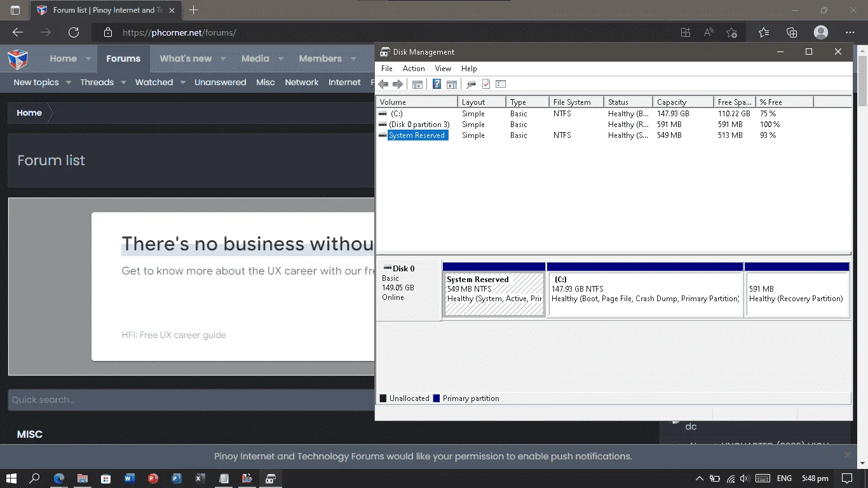Image resolution: width=868 pixels, height=488 pixels.
Task: Open the Home tab in forum navigation
Action: pyautogui.click(x=64, y=58)
